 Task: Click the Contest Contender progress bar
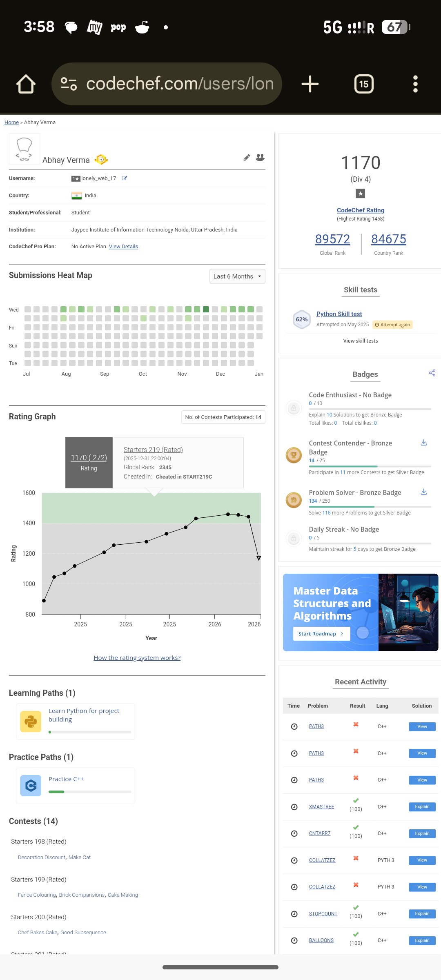click(370, 466)
